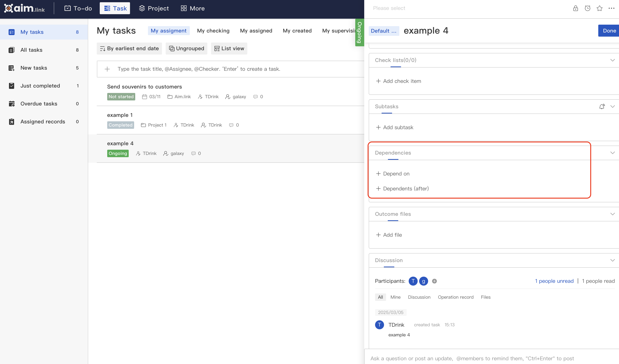Click the green Ongoing status badge
The width and height of the screenshot is (619, 364).
[x=118, y=153]
